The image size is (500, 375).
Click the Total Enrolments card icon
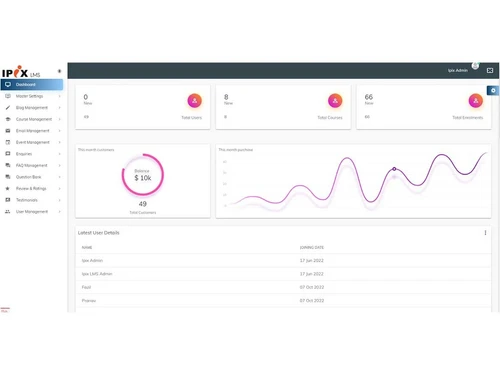(476, 101)
